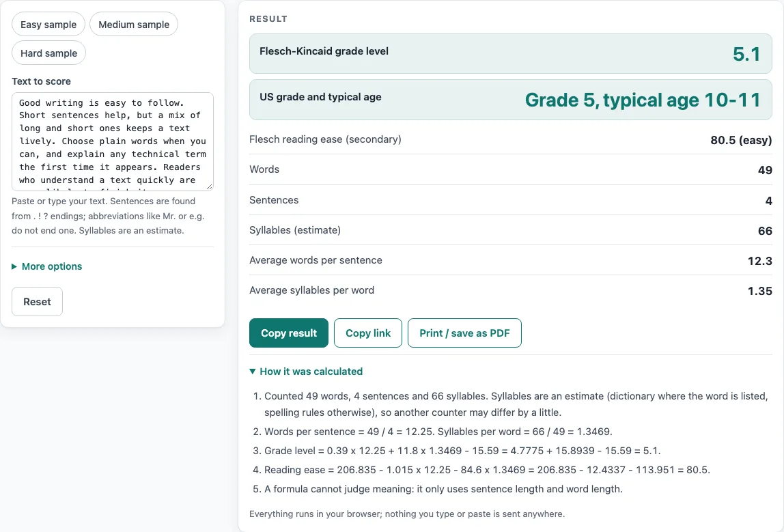This screenshot has width=784, height=532.
Task: Click the 'Flesch-Kincaid grade level' label
Action: pos(324,51)
